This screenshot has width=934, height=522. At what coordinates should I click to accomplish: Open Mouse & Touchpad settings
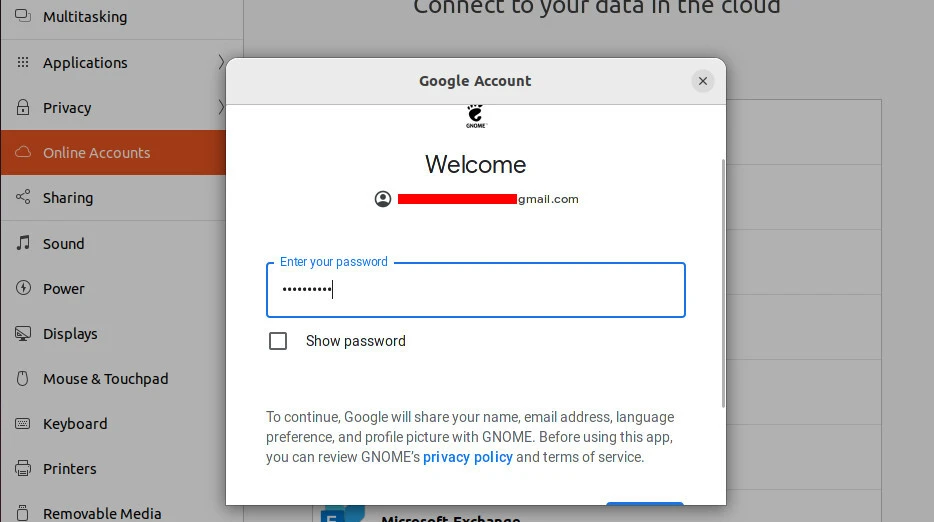coord(105,379)
